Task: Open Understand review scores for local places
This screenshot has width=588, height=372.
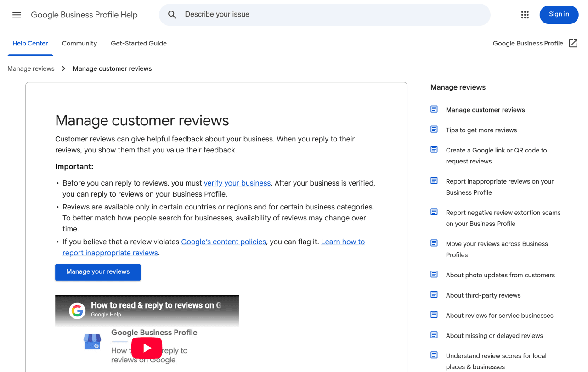Action: (496, 361)
